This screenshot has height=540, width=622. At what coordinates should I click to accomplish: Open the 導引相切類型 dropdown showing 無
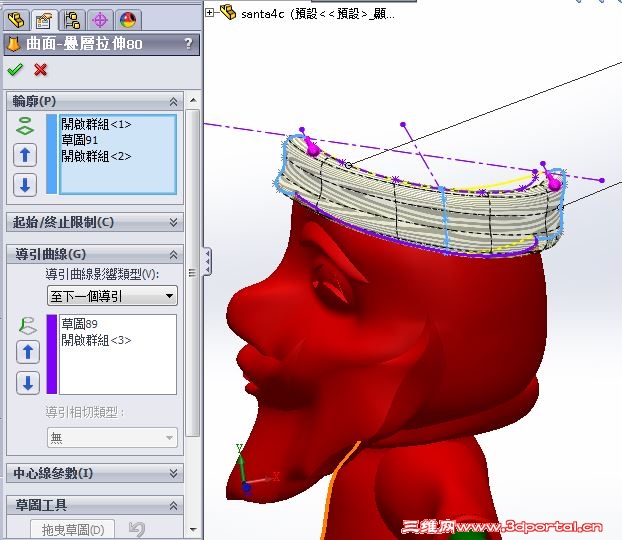coord(112,438)
